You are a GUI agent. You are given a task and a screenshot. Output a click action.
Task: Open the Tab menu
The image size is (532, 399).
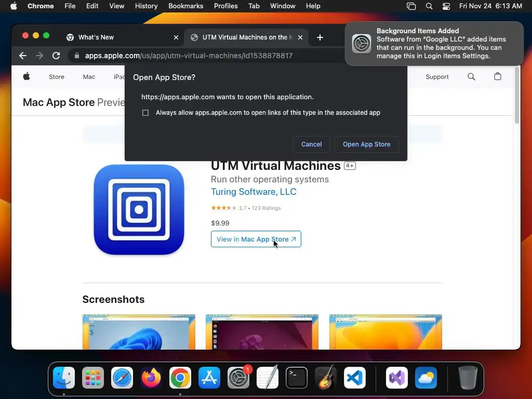254,6
